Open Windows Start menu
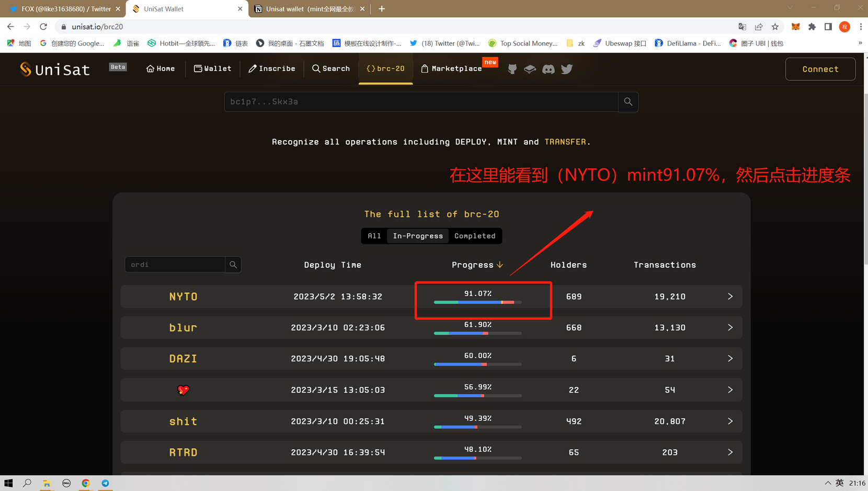Screen dimensions: 868x491 8,483
